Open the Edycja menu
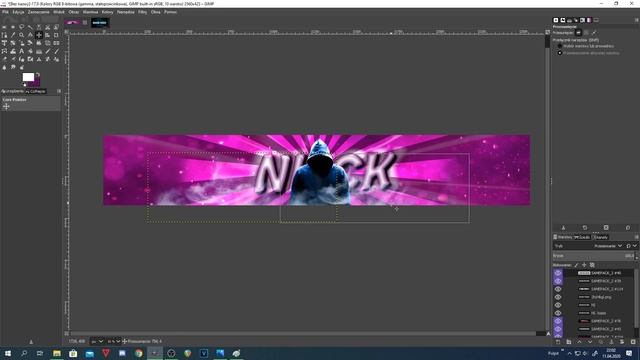 (18, 12)
